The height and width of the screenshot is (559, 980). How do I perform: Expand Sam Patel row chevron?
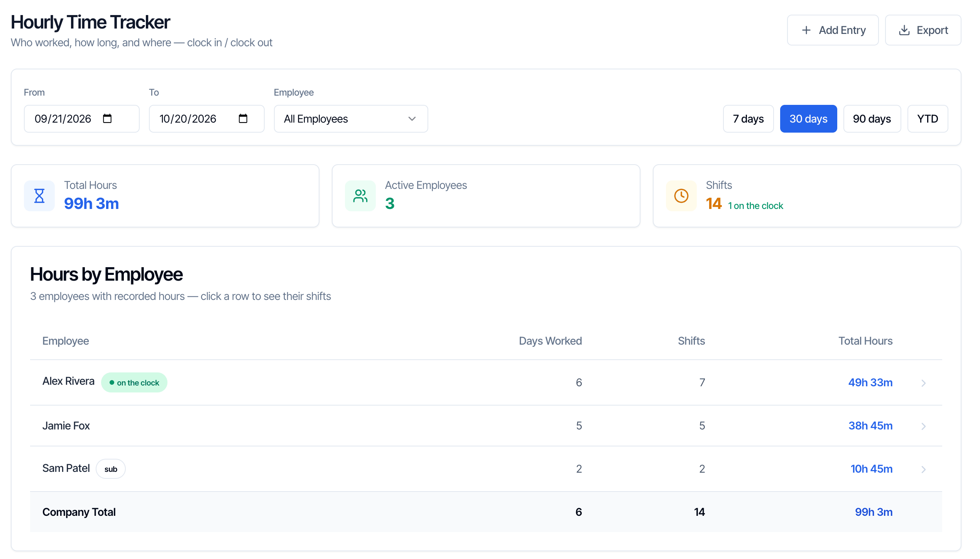(924, 469)
